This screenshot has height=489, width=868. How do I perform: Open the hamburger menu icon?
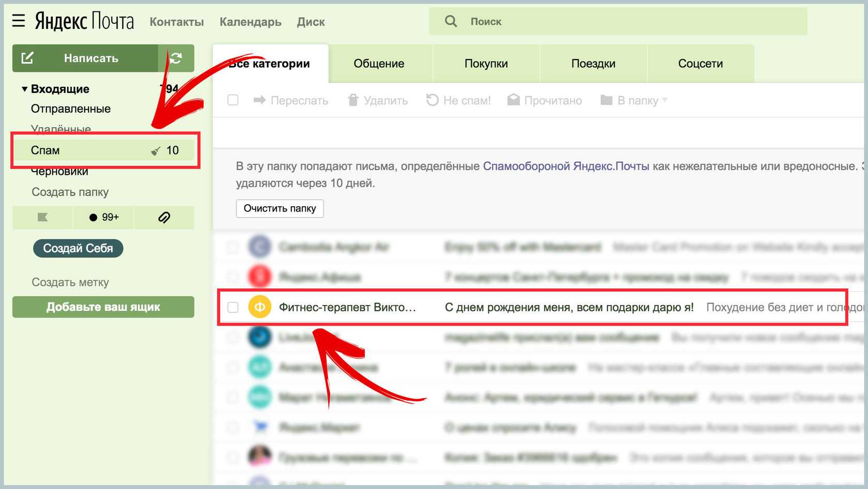point(19,21)
